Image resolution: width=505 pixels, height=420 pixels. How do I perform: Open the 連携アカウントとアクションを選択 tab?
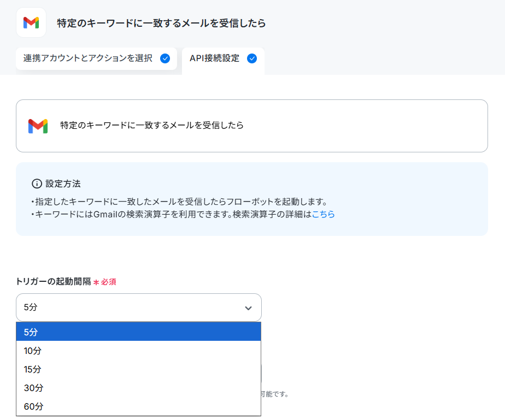pos(96,58)
